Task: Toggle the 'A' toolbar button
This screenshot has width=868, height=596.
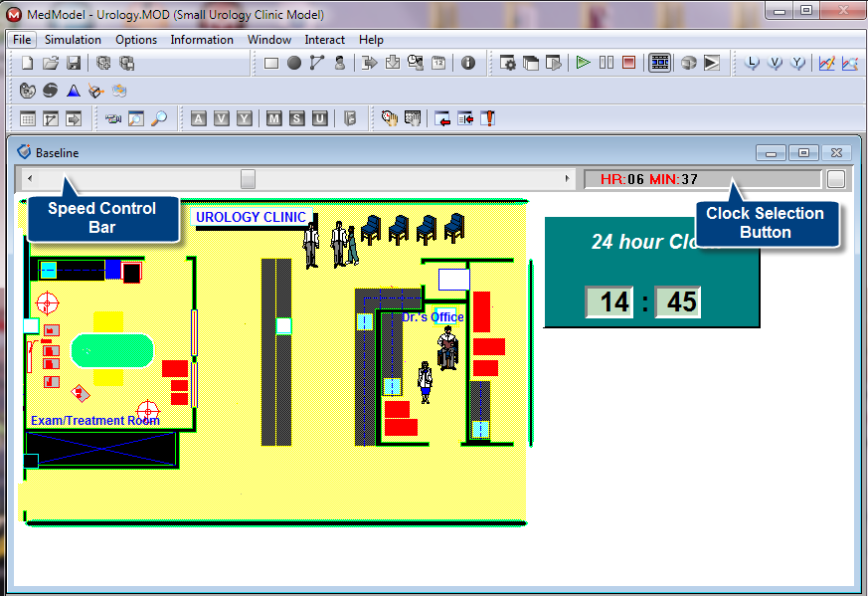Action: tap(198, 118)
